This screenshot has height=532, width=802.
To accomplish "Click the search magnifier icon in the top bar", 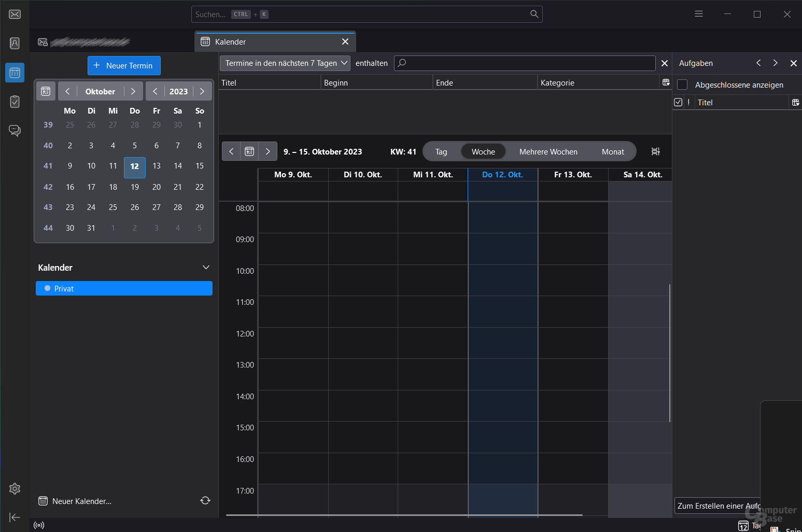I will (x=534, y=14).
